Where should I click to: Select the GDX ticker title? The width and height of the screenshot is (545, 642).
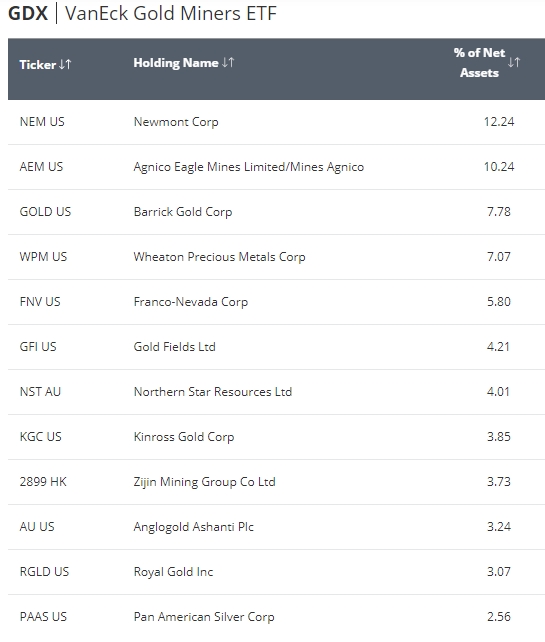point(28,13)
